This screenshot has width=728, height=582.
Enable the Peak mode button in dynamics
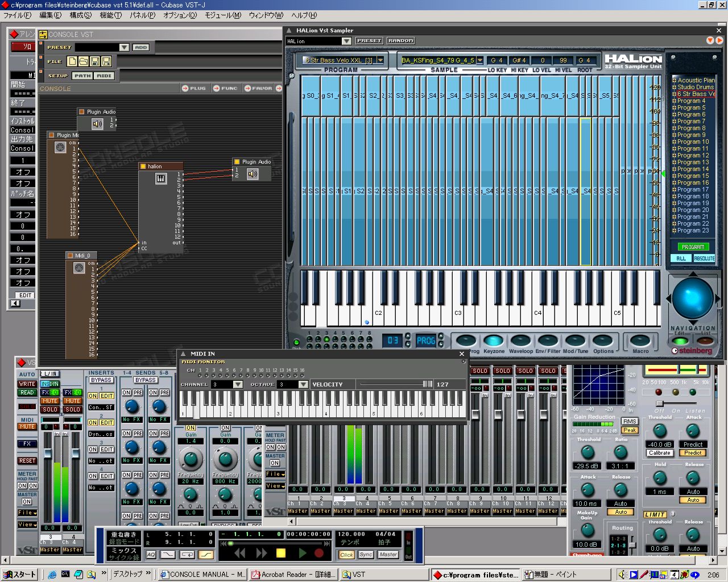tap(630, 430)
